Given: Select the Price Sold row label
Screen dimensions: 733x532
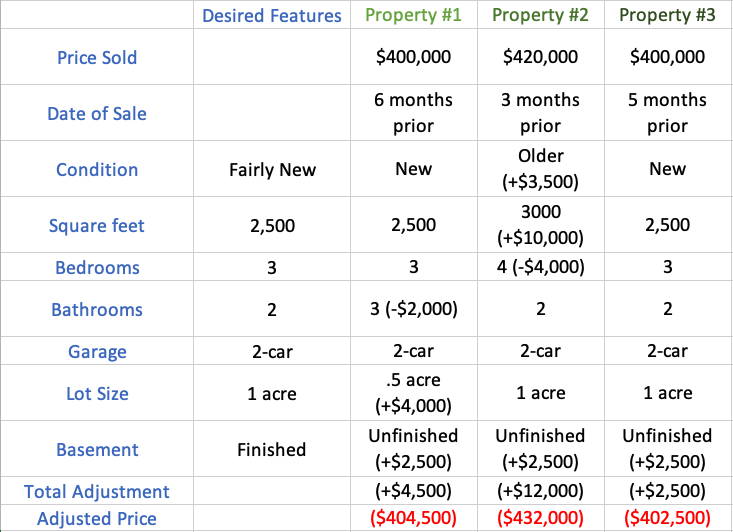Looking at the screenshot, I should pos(97,57).
